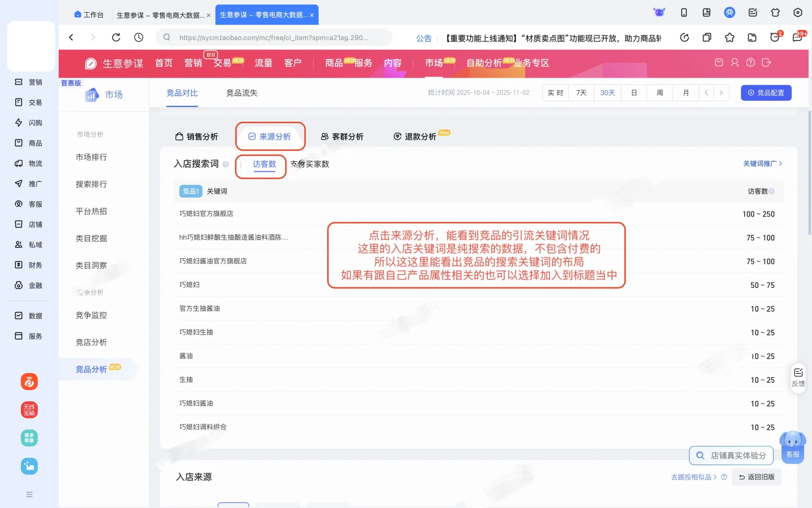Click the keyword row 官方生抽酱油
Viewport: 812px width, 508px height.
point(479,309)
